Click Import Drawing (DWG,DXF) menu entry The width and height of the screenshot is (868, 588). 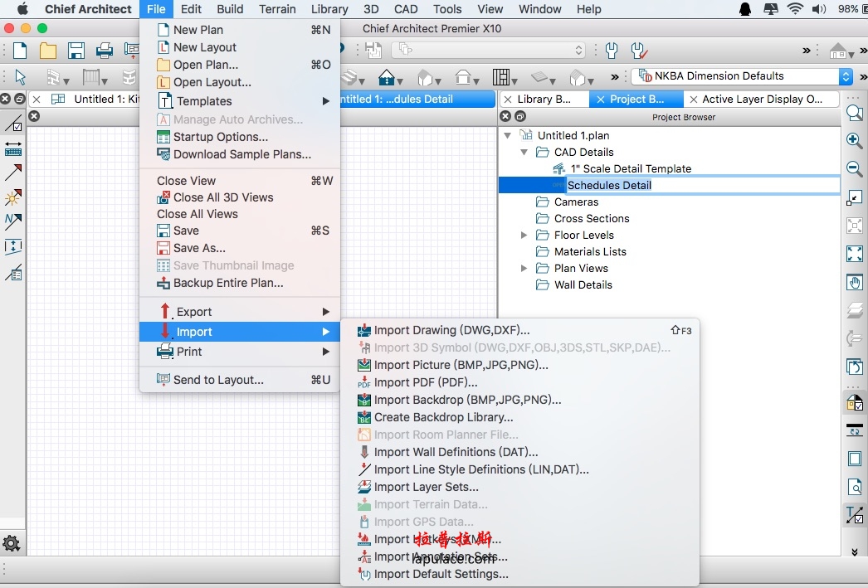(451, 330)
